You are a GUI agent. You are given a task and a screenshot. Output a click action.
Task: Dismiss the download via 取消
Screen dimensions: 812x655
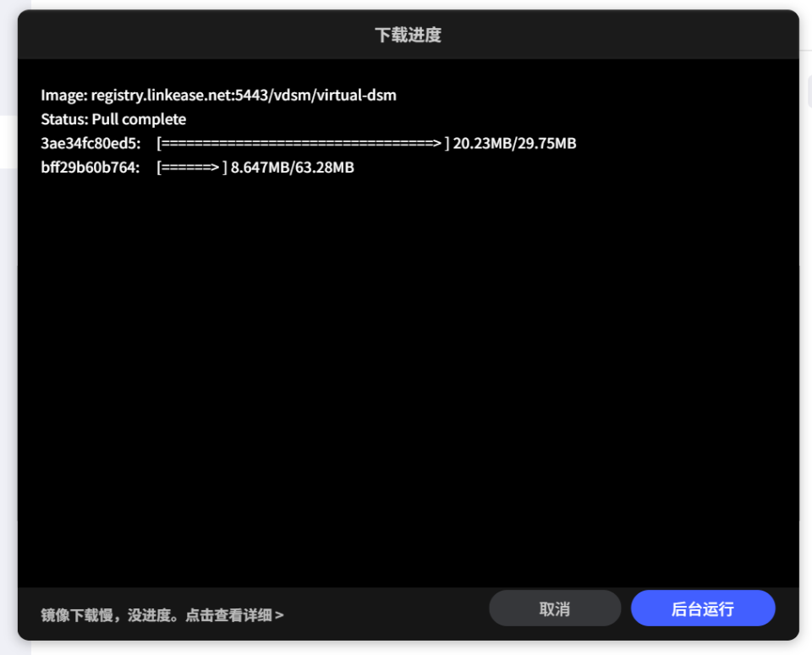(x=554, y=608)
